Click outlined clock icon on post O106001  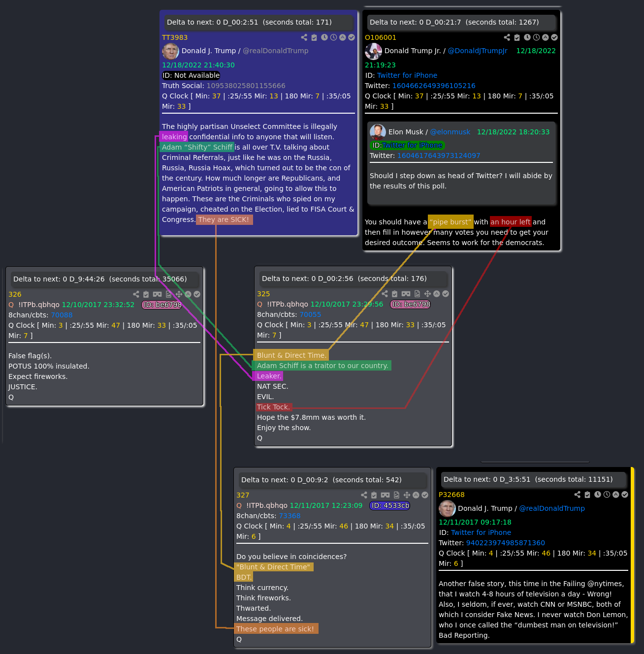tap(536, 37)
